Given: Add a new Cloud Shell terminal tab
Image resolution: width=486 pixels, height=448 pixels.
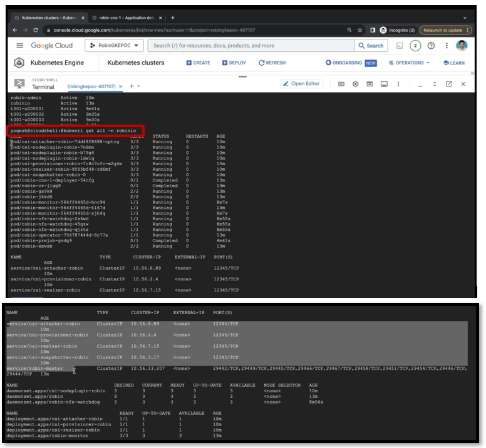Looking at the screenshot, I should tap(132, 86).
